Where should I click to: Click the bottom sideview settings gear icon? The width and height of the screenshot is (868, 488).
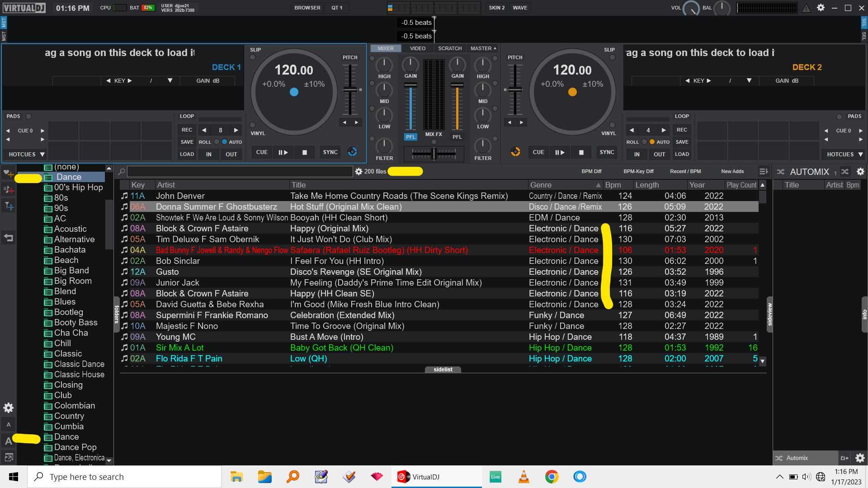point(860,458)
